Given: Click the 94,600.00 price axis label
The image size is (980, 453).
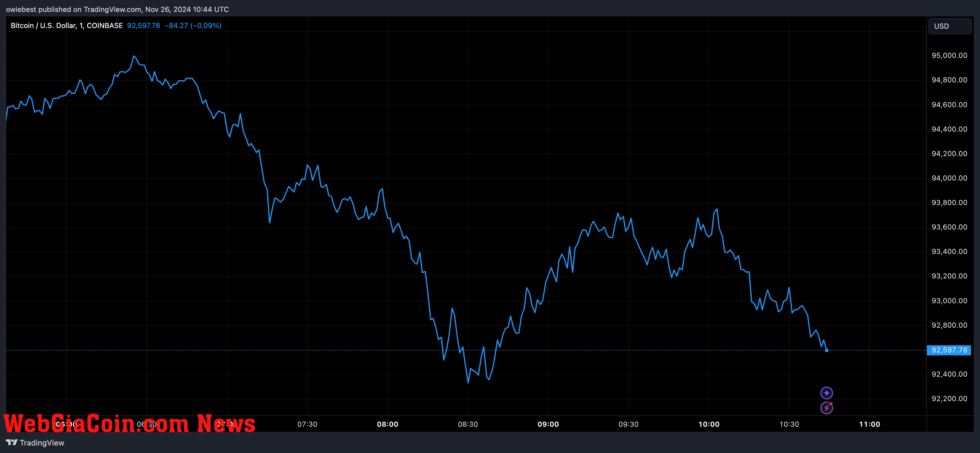Looking at the screenshot, I should (x=949, y=105).
